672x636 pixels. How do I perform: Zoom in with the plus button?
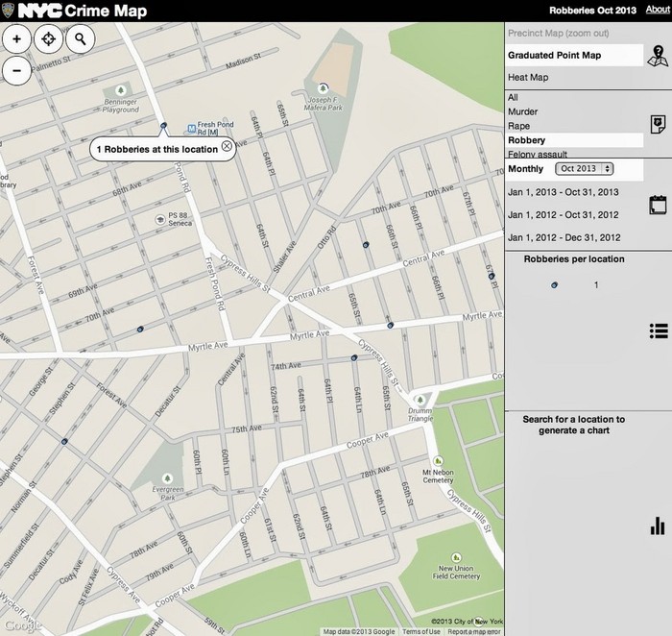coord(16,39)
